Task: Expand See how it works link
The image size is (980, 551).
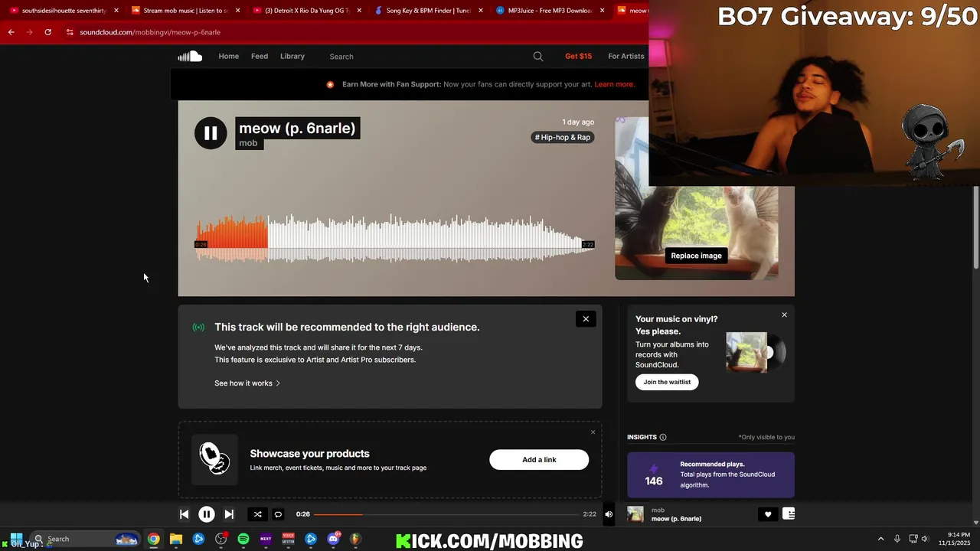Action: point(247,383)
